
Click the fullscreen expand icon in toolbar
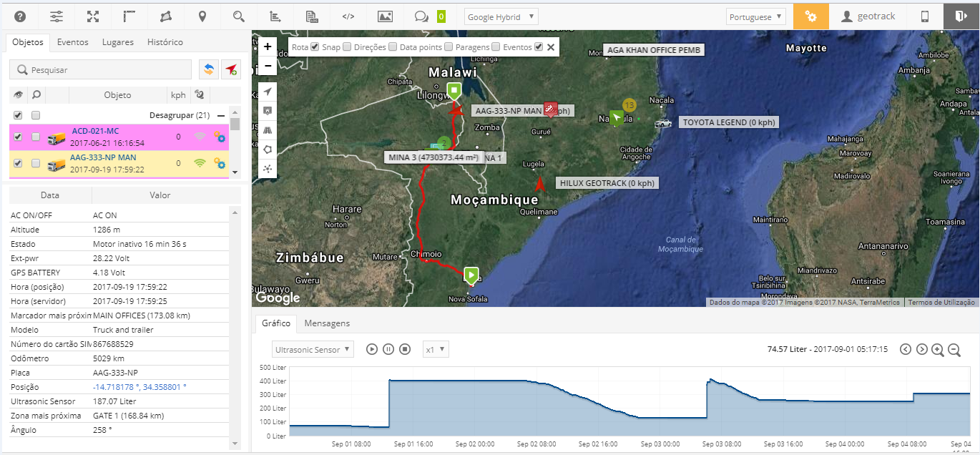point(93,16)
